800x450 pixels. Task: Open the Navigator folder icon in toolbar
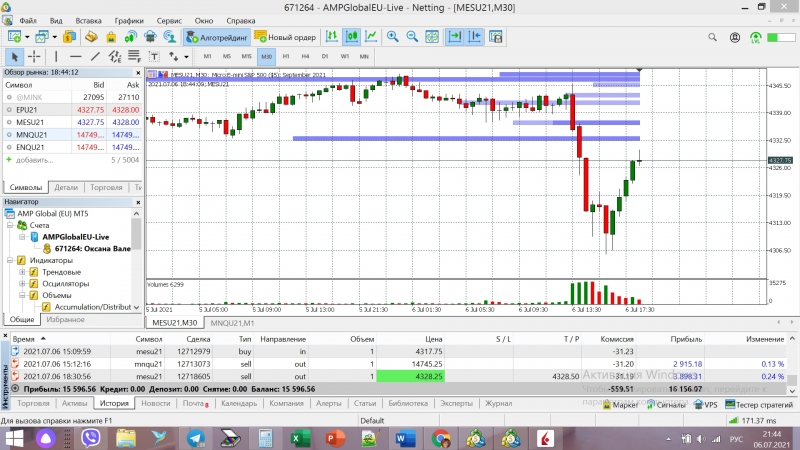coord(91,37)
